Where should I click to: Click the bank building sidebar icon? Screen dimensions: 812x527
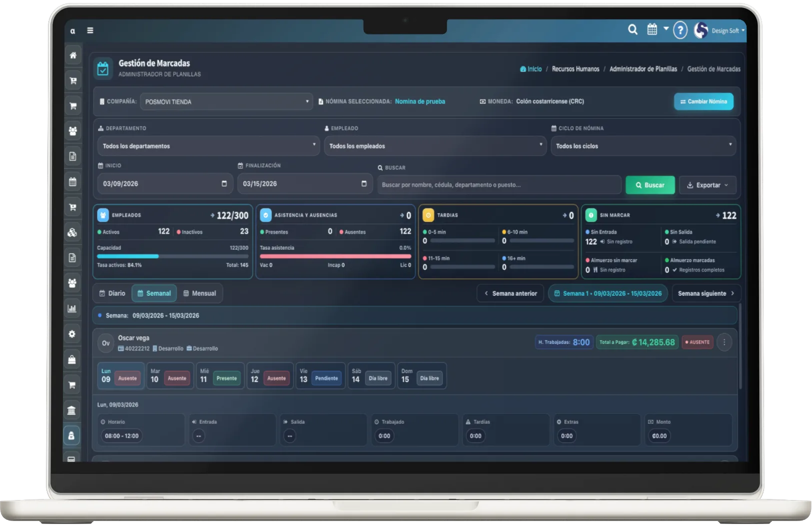coord(71,411)
